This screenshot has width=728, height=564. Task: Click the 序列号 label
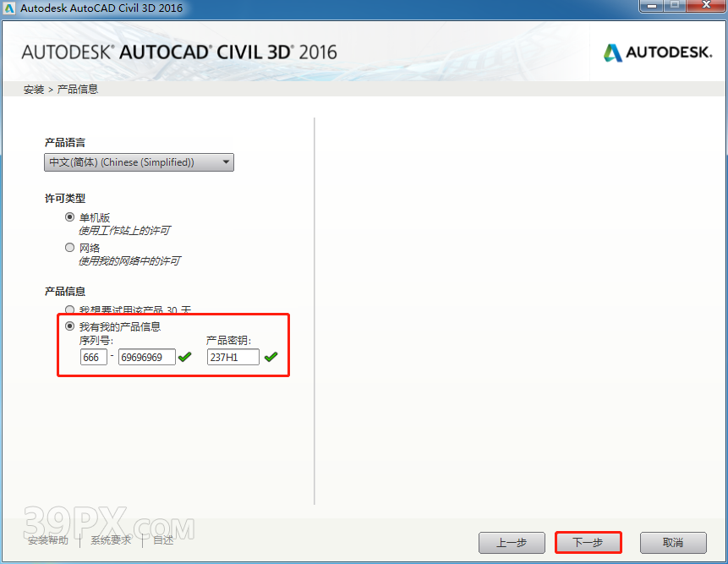(96, 341)
